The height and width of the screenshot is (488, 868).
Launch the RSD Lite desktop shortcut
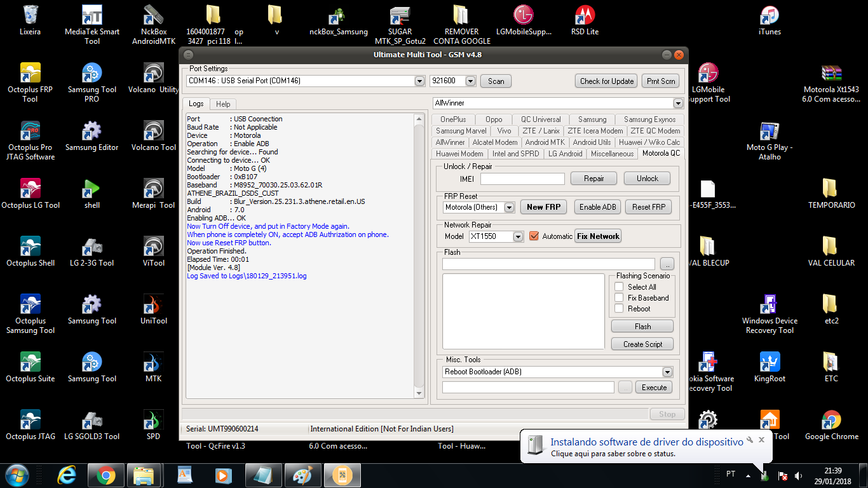(x=585, y=20)
